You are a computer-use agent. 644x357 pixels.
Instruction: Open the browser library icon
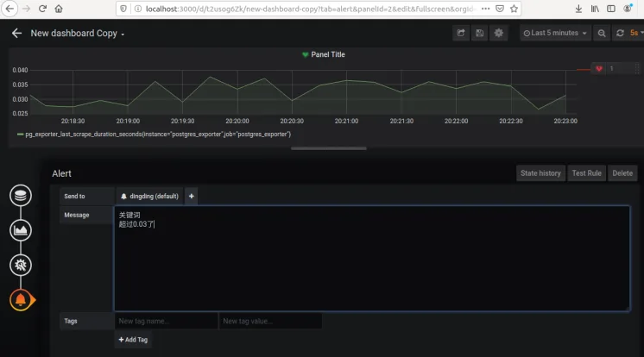[595, 9]
